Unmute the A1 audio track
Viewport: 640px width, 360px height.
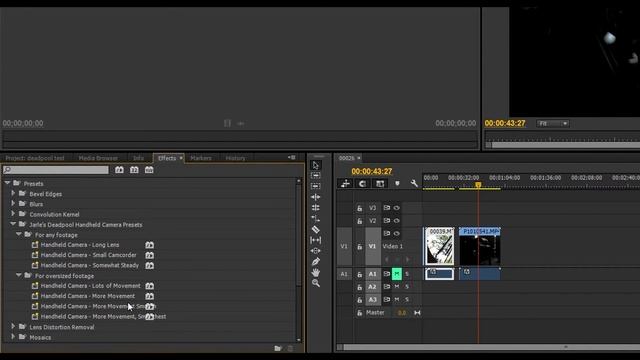pos(396,274)
